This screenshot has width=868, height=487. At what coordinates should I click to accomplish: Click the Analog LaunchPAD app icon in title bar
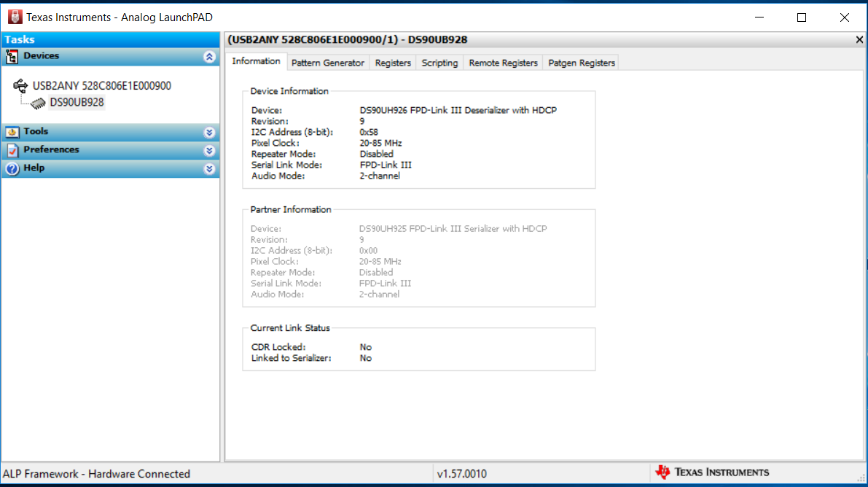(15, 17)
